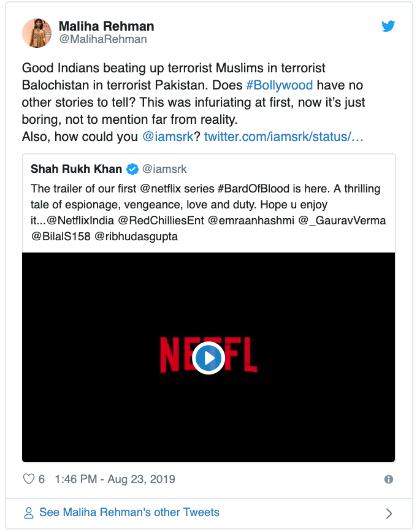
Task: Click the Shah Rukh Khan name in the quoted tweet
Action: [77, 169]
